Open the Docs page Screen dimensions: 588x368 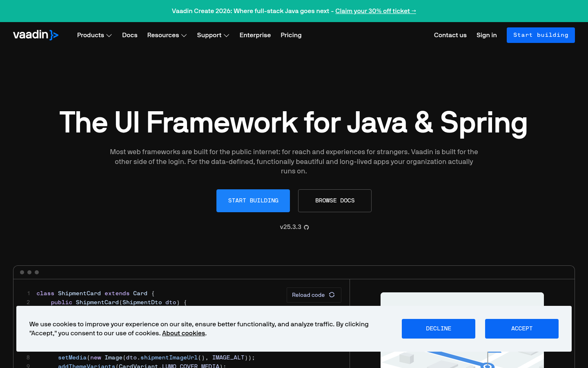pyautogui.click(x=130, y=35)
